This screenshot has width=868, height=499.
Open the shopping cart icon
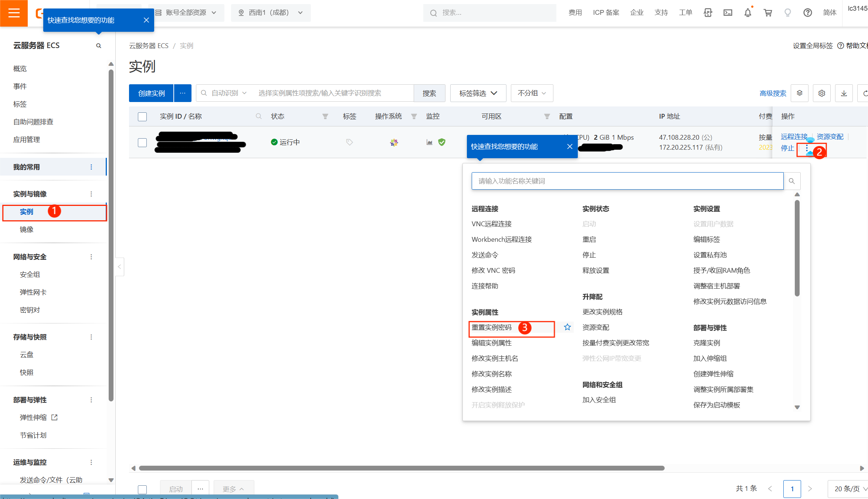768,13
